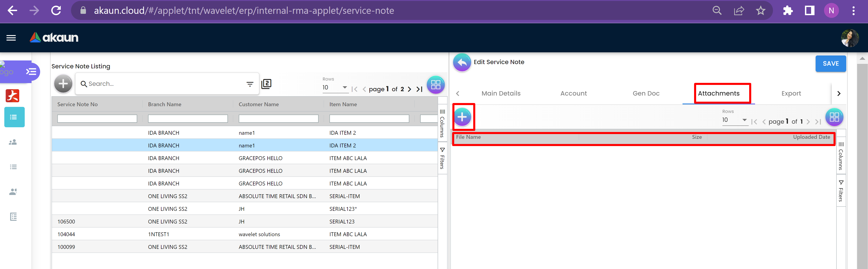Open the hamburger menu beside akaun logo
This screenshot has height=269, width=868.
click(11, 38)
